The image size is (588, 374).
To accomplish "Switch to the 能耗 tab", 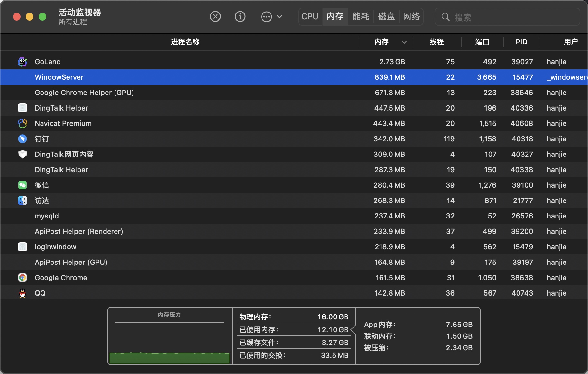I will pyautogui.click(x=360, y=16).
